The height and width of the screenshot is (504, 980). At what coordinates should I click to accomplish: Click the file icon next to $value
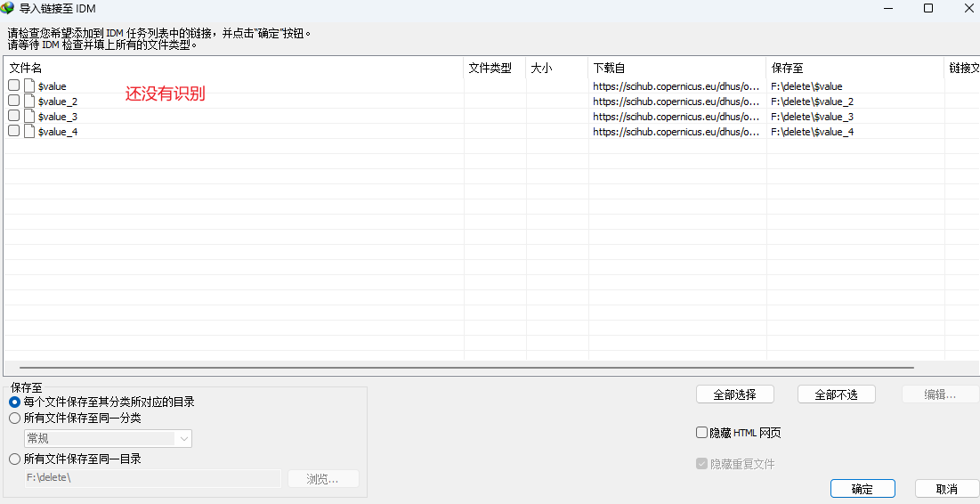coord(29,86)
